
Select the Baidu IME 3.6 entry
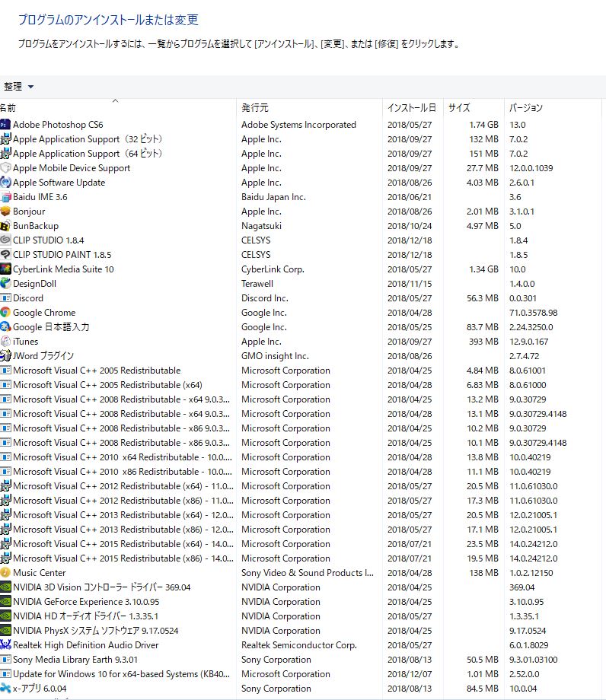40,197
